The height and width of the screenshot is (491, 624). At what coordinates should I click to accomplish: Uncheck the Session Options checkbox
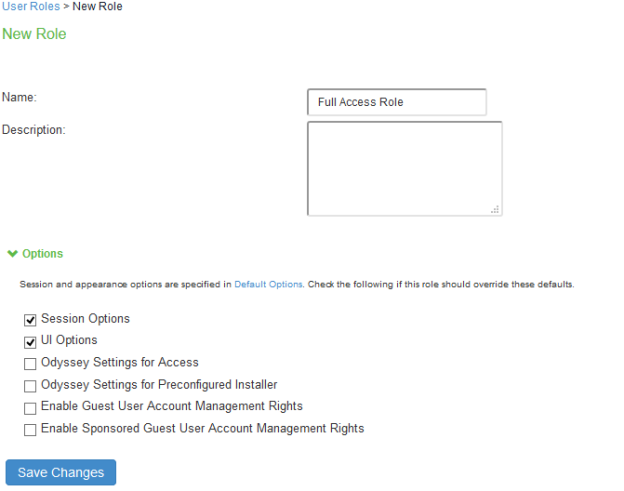pos(30,320)
